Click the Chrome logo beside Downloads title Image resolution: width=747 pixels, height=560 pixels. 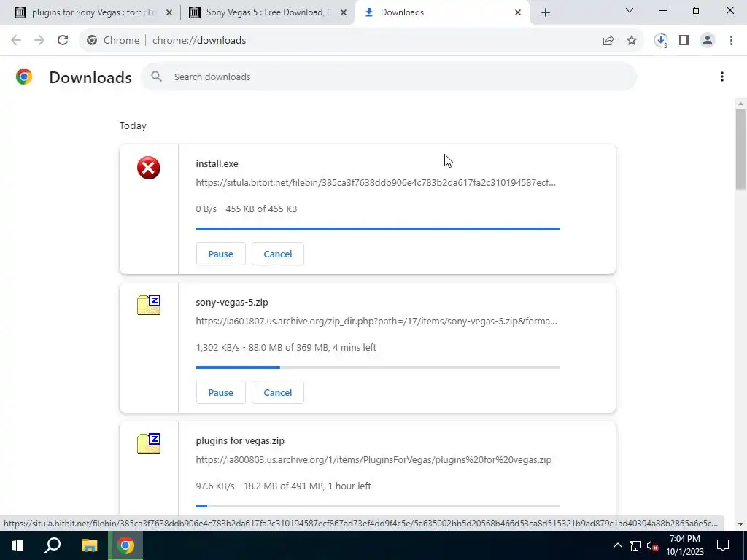click(x=24, y=77)
